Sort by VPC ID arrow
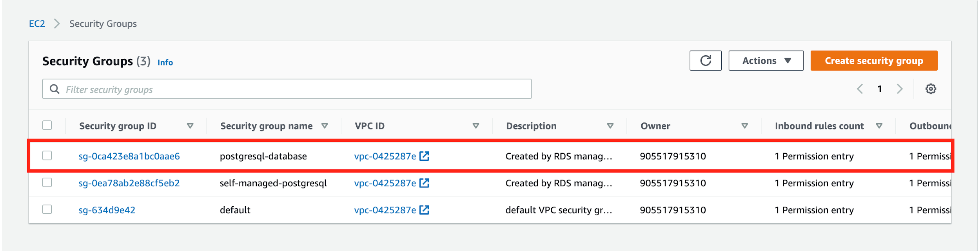 coord(476,126)
